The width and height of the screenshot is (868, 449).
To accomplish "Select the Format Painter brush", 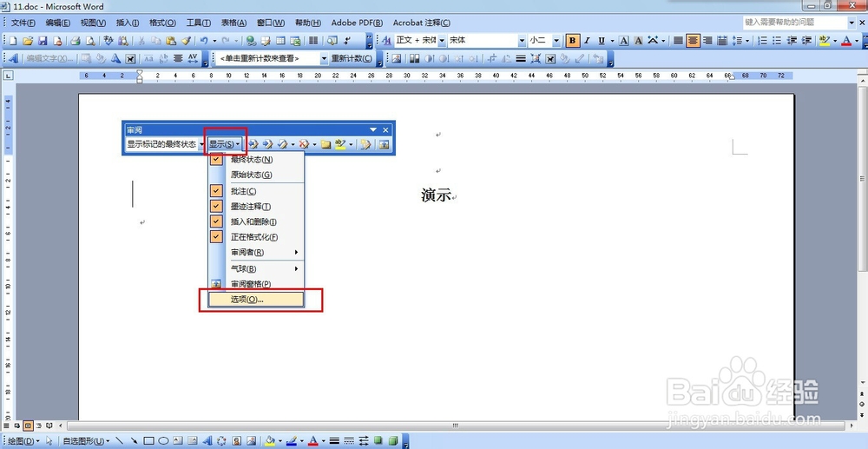I will tap(186, 41).
